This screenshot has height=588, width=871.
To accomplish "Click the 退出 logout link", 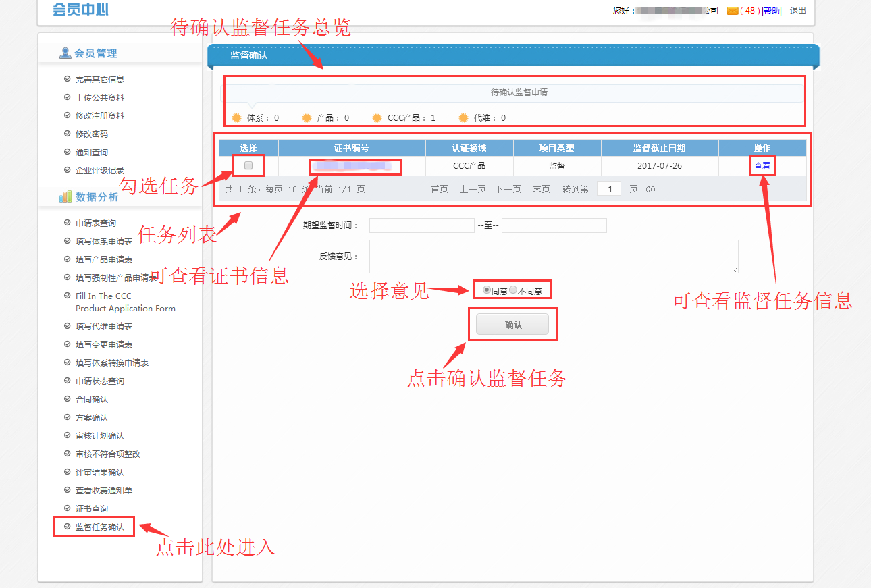I will point(797,11).
